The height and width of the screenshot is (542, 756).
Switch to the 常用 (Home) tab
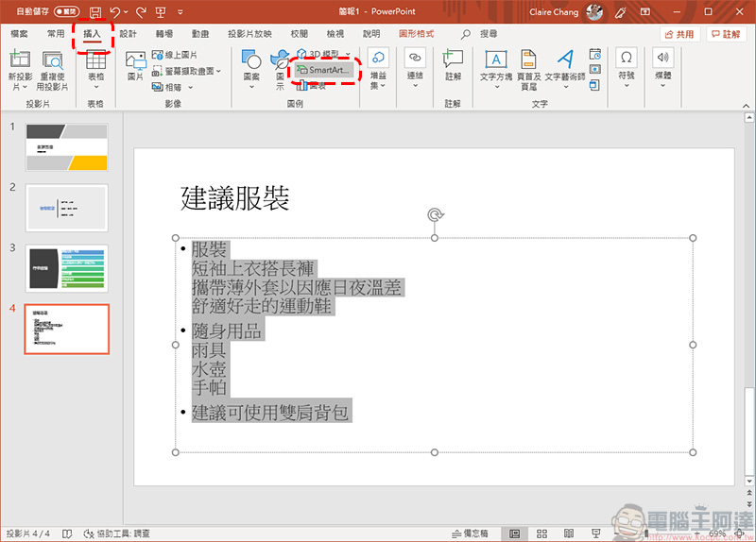point(56,34)
